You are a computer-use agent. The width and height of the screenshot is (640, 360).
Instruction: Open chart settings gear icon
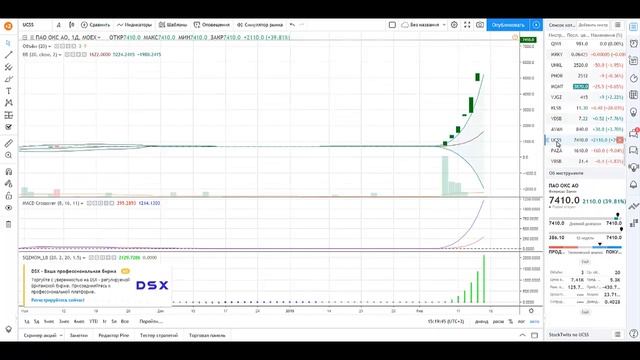tap(454, 25)
